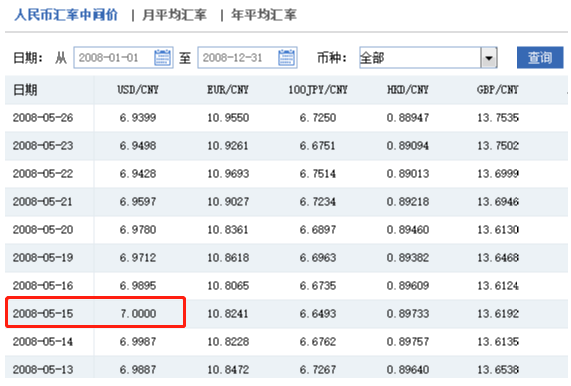Select date cell 2008-05-21
571x386 pixels.
point(43,202)
